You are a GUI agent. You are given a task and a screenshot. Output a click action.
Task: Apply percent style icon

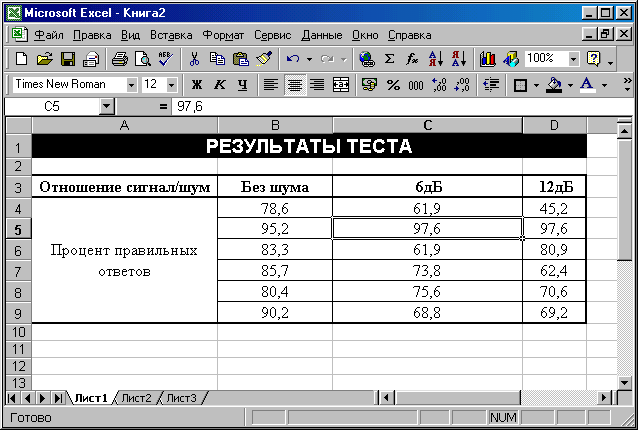[x=393, y=85]
